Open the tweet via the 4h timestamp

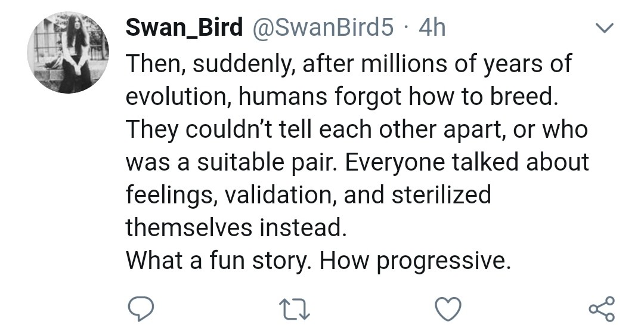tap(432, 28)
